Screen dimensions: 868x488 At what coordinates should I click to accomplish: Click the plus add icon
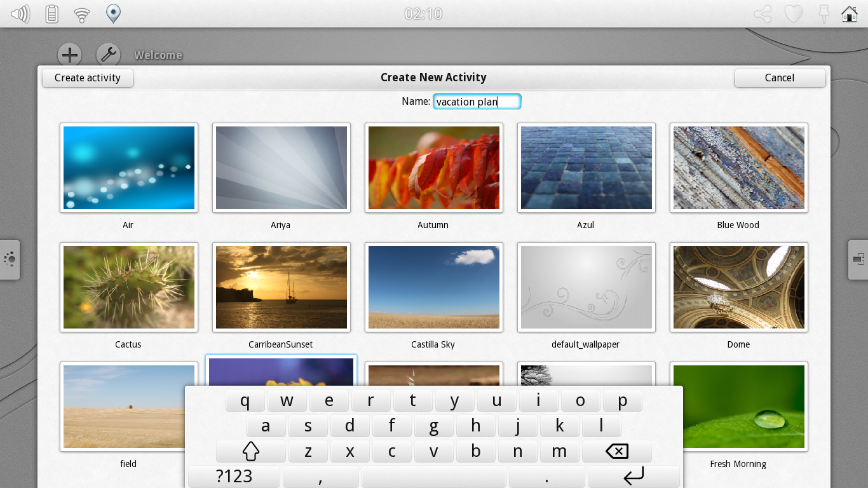click(x=70, y=55)
